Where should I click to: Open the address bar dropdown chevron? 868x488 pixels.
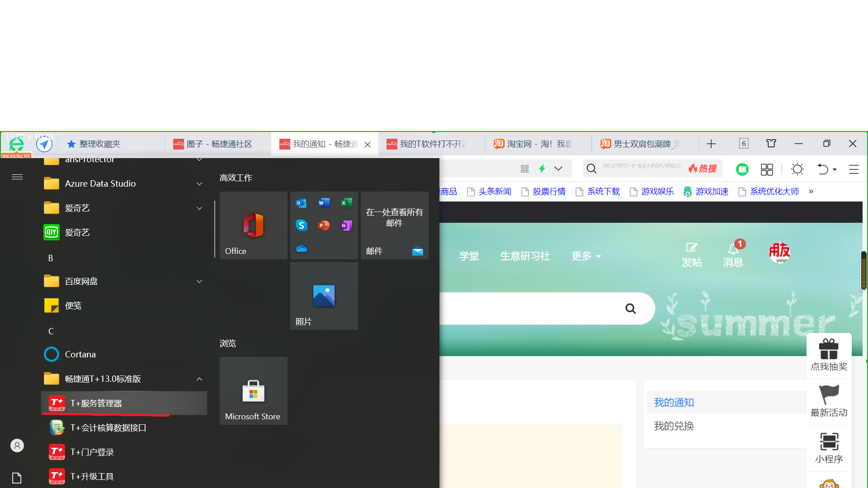(558, 169)
